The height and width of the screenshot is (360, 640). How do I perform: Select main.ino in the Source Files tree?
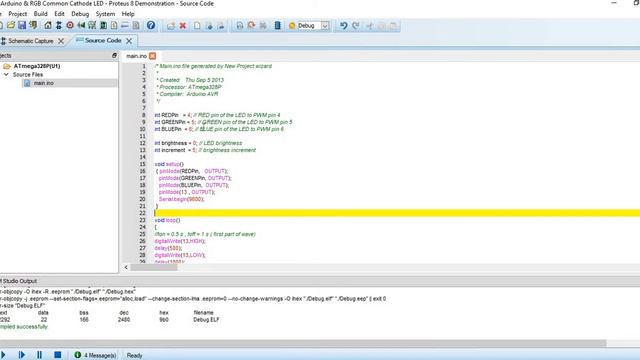(44, 83)
